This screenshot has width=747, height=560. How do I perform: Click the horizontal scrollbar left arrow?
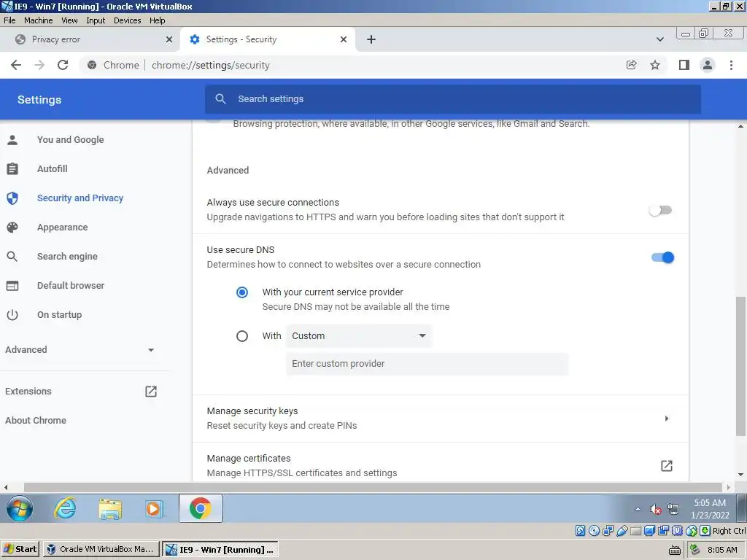[x=6, y=487]
